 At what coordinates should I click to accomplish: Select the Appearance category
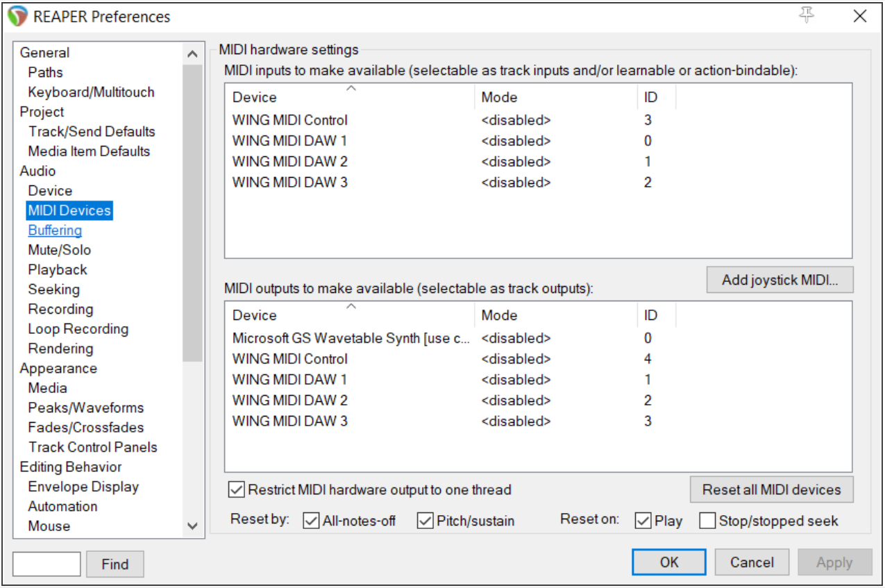pos(58,369)
